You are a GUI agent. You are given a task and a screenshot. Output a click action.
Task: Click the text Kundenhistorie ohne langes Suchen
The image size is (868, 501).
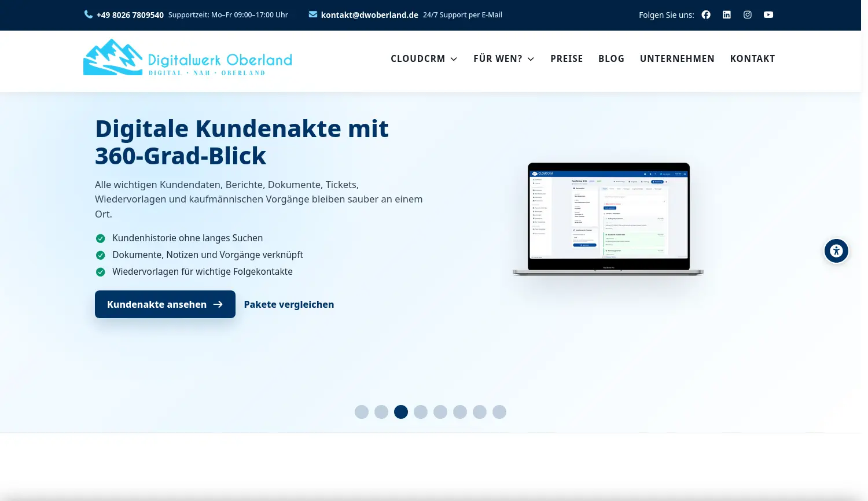coord(187,238)
